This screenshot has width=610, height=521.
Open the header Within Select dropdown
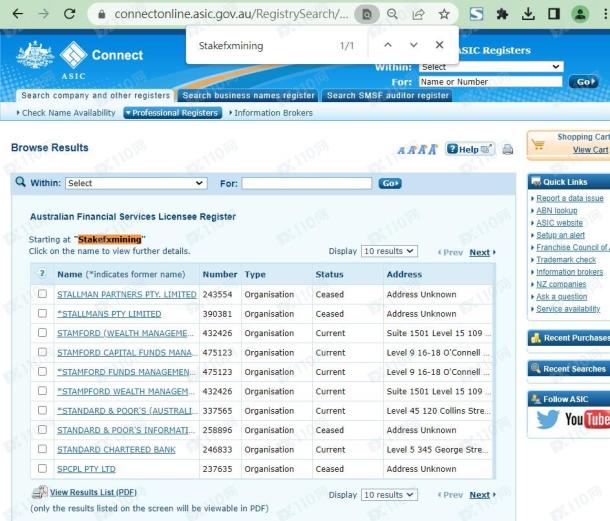491,67
